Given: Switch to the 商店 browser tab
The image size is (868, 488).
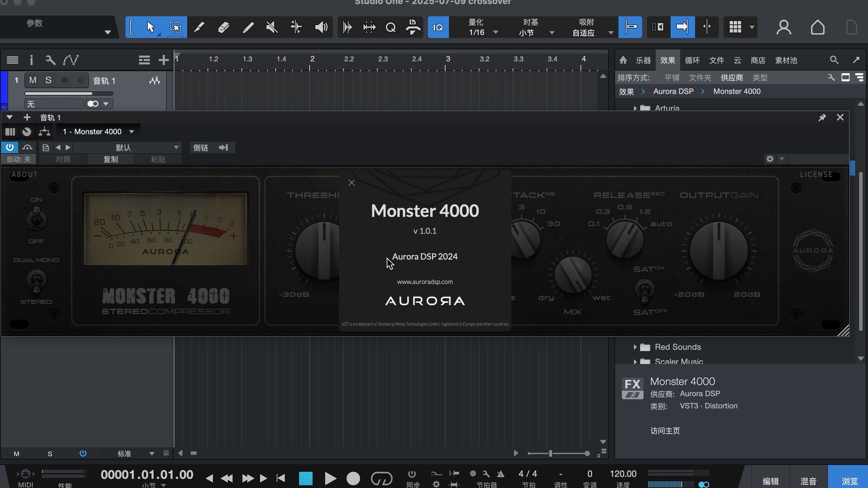Looking at the screenshot, I should pyautogui.click(x=758, y=60).
